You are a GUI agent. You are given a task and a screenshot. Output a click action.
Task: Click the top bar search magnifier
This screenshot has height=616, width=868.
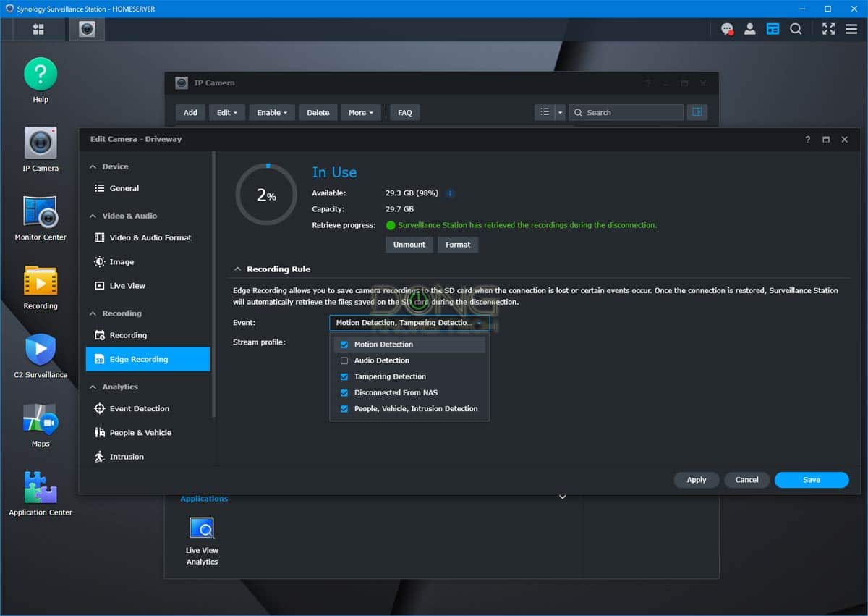click(x=796, y=29)
